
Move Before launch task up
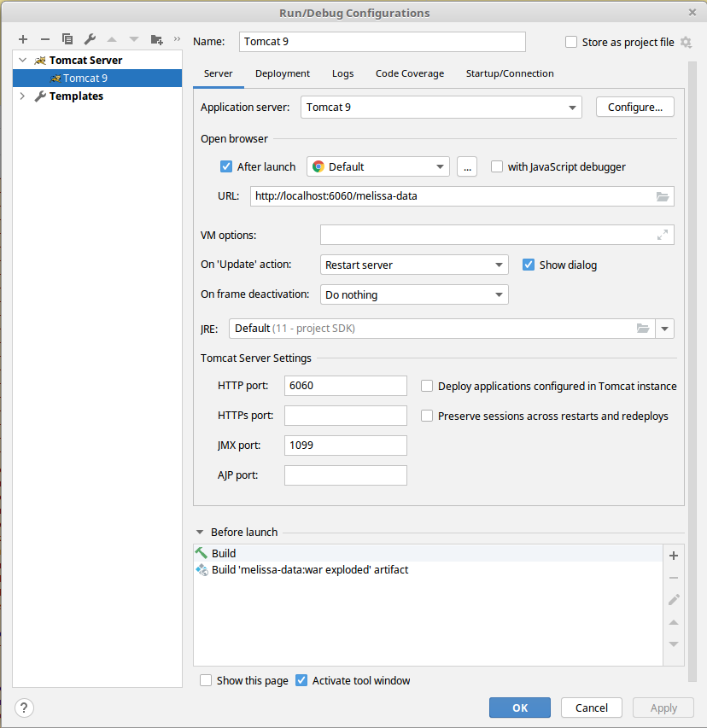pos(674,623)
